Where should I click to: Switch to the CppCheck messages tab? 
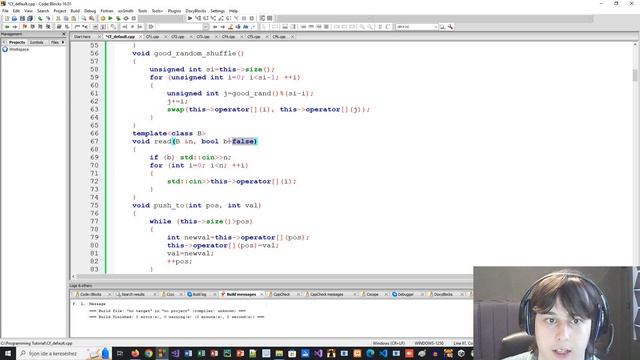(327, 294)
